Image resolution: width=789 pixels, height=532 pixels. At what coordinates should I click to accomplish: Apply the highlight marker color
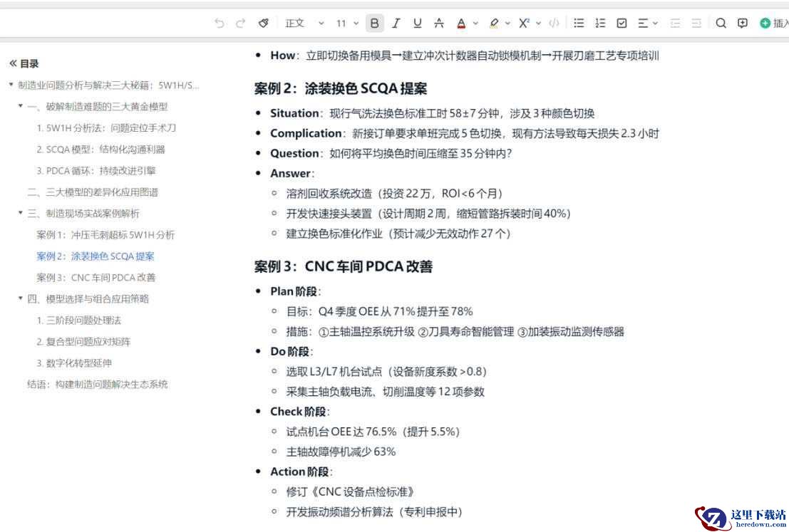[x=494, y=23]
